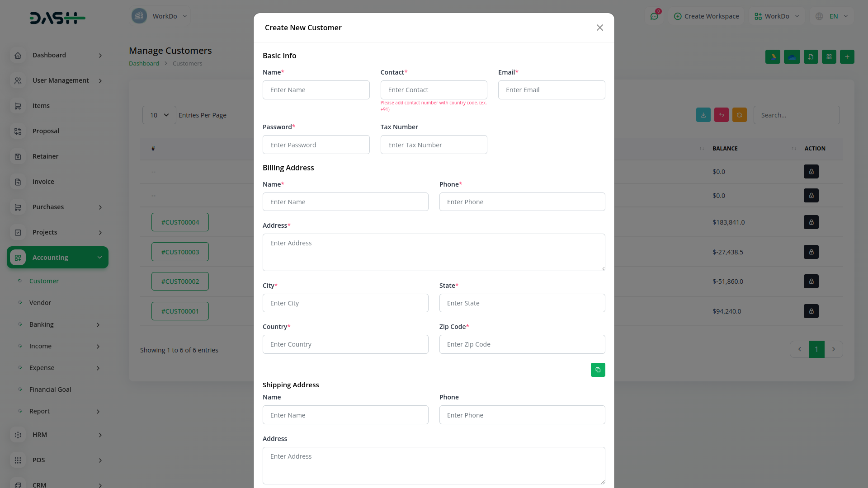
Task: Open Financial Goal in the sidebar
Action: tap(50, 389)
